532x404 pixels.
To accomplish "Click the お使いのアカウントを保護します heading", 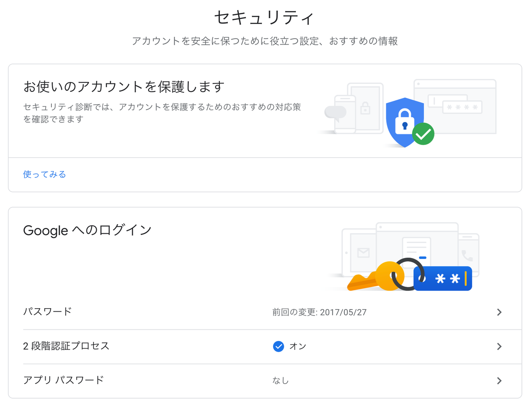I will 124,86.
